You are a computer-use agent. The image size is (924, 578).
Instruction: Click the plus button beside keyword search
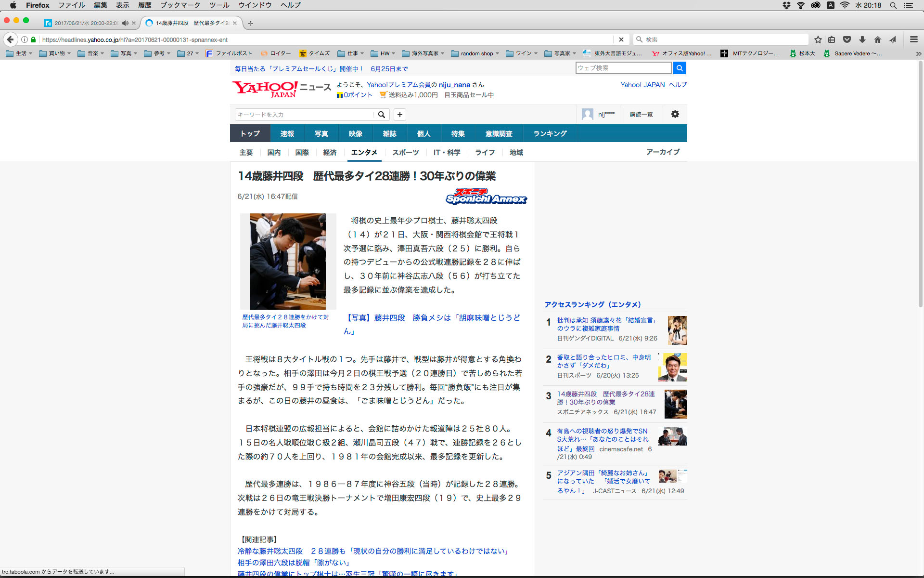[x=399, y=114]
